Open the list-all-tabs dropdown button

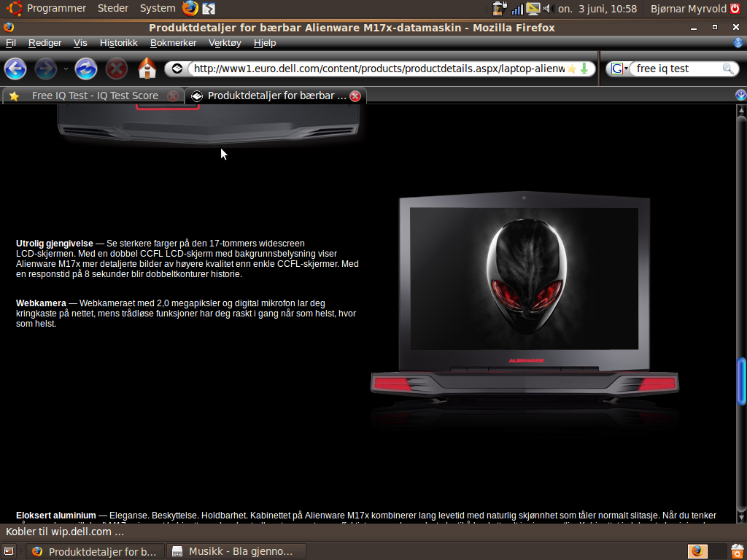740,96
